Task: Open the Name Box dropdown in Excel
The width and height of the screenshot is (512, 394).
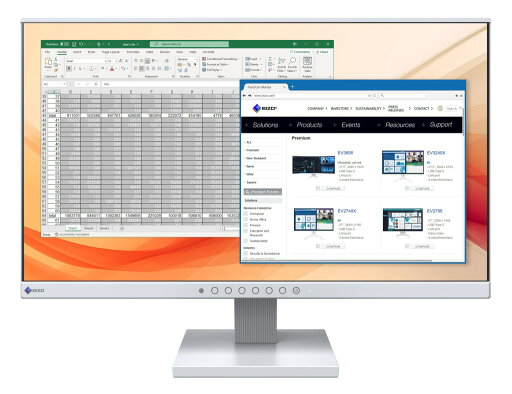Action: click(x=64, y=84)
